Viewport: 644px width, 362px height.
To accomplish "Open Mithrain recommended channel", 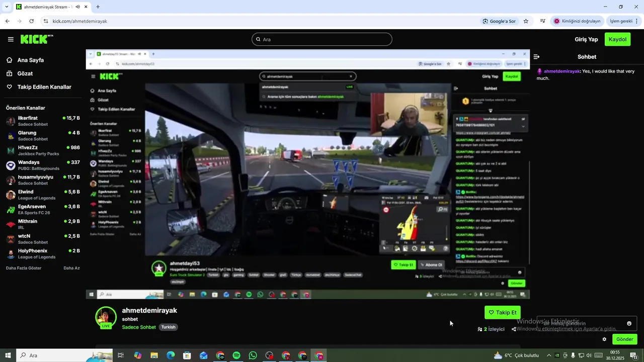I will pyautogui.click(x=43, y=224).
